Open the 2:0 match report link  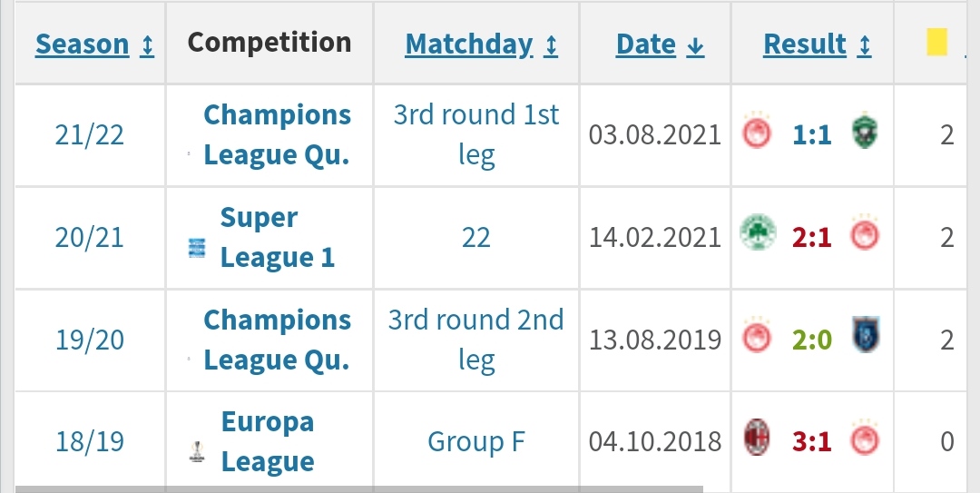coord(812,340)
